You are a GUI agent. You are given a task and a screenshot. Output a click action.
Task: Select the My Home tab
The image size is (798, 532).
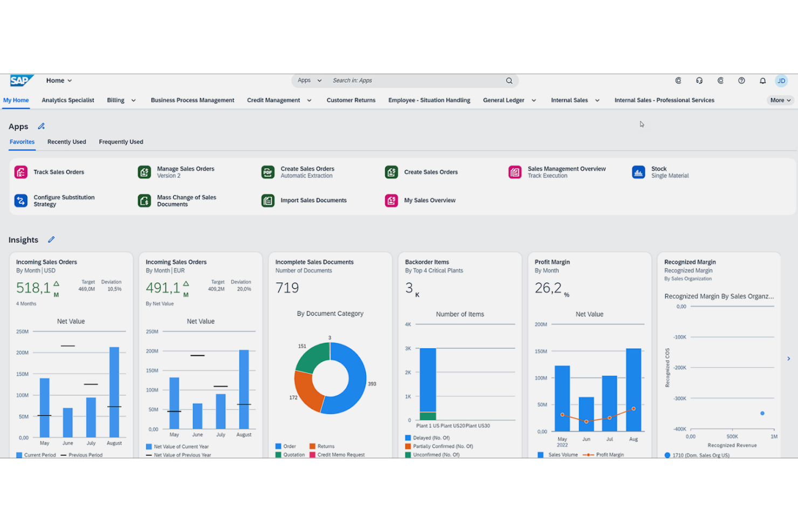[16, 100]
